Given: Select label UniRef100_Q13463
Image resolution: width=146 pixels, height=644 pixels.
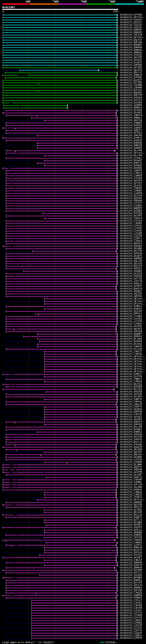Looking at the screenshot, I should (x=131, y=186).
